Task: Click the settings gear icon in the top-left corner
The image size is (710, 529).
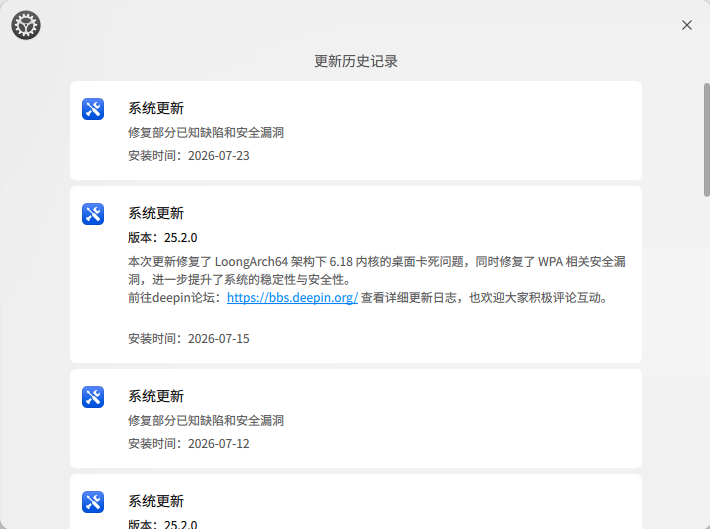Action: coord(26,25)
